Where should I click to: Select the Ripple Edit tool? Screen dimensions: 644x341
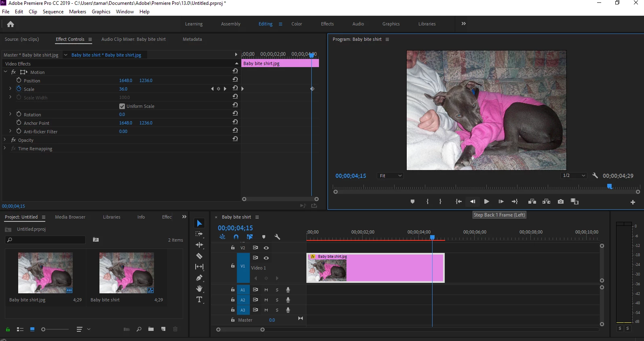coord(199,245)
